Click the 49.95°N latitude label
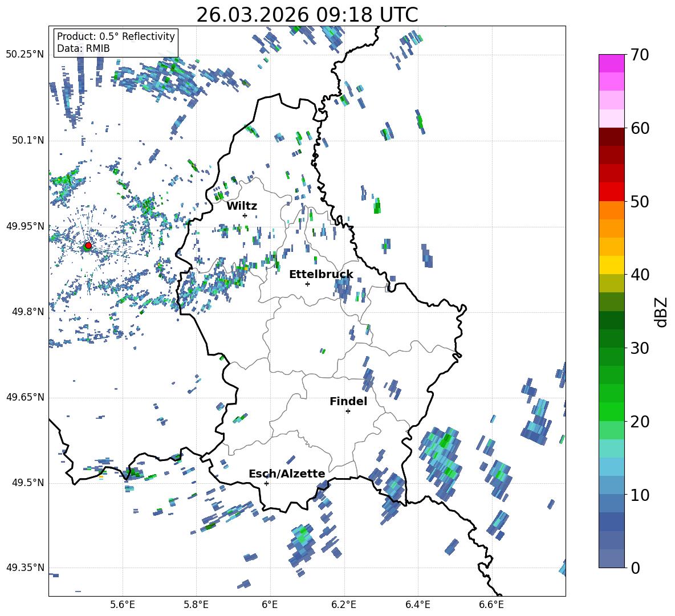Viewport: 675px width, 616px height. (25, 226)
